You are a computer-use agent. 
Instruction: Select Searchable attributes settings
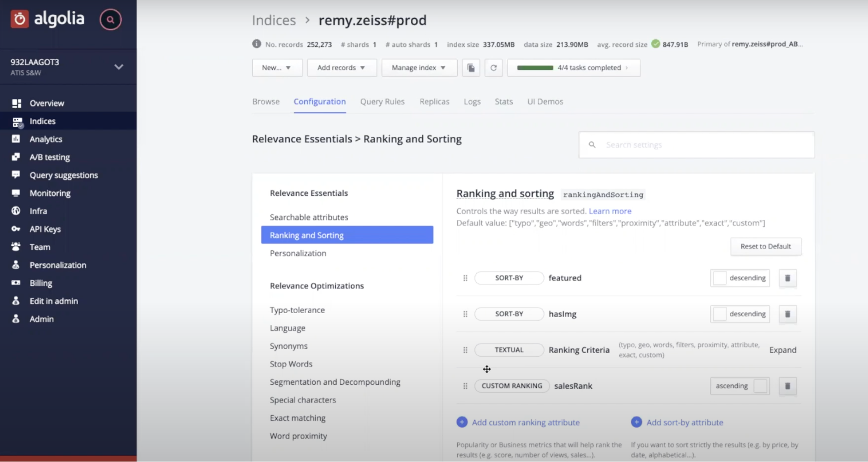click(x=309, y=217)
